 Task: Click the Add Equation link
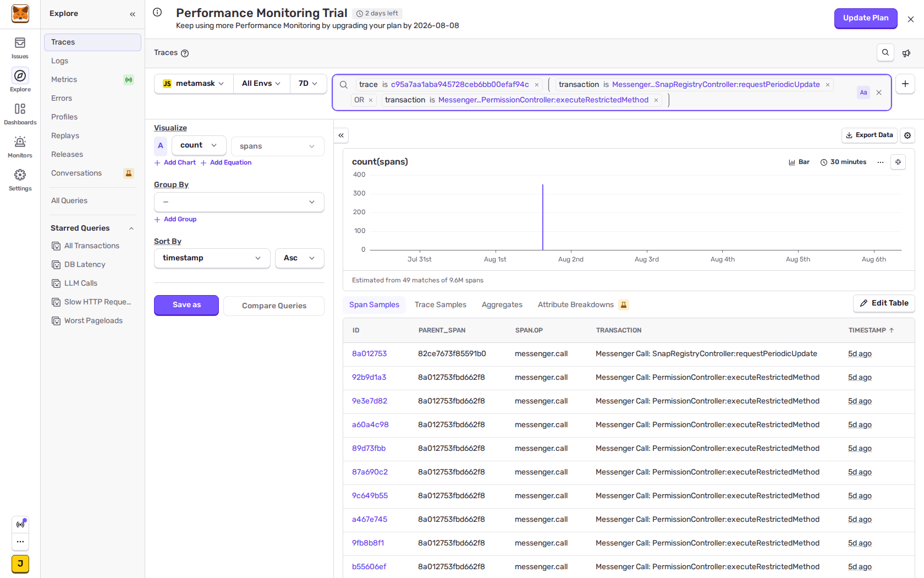coord(226,163)
